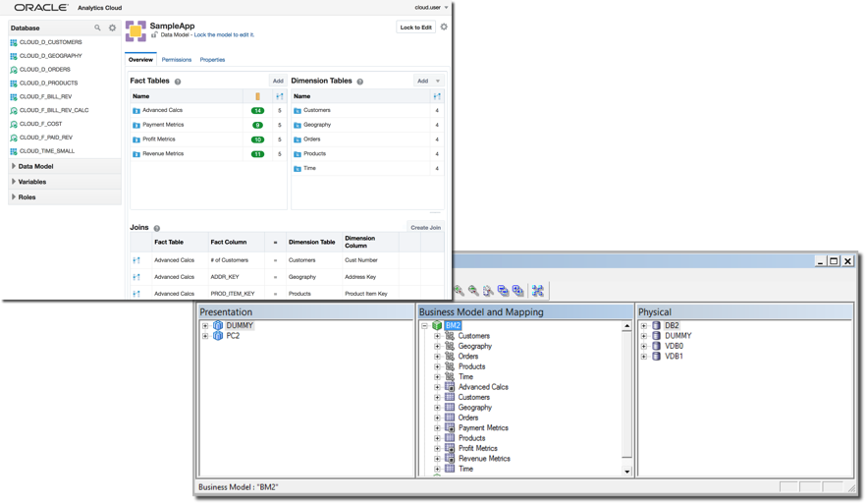This screenshot has height=503, width=868.
Task: Click the Fact Tables Add button
Action: (x=278, y=81)
